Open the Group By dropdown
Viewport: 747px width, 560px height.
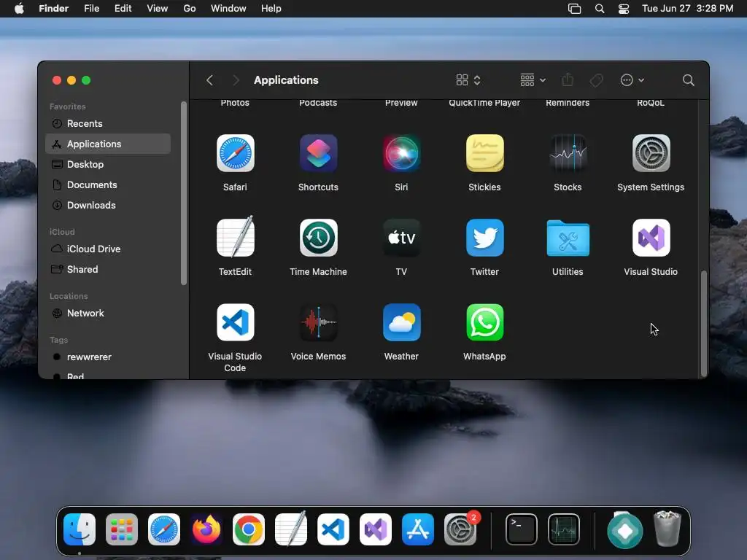click(x=533, y=80)
